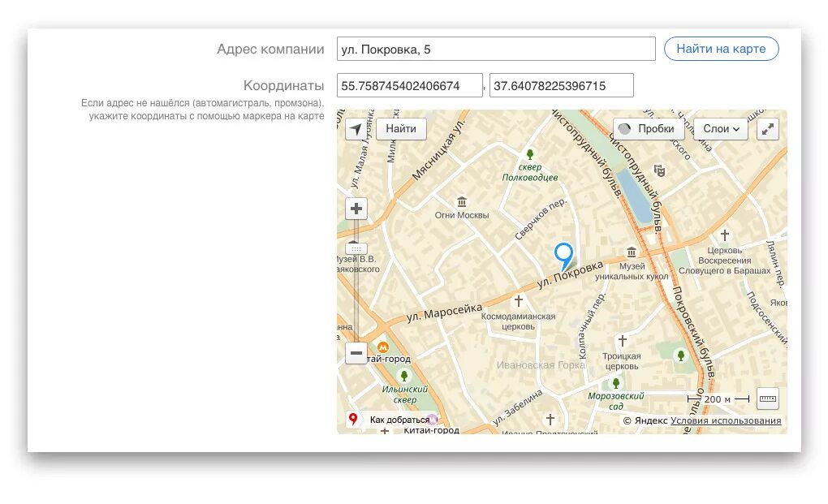Open the Слои layers dropdown
The width and height of the screenshot is (828, 504).
click(721, 129)
